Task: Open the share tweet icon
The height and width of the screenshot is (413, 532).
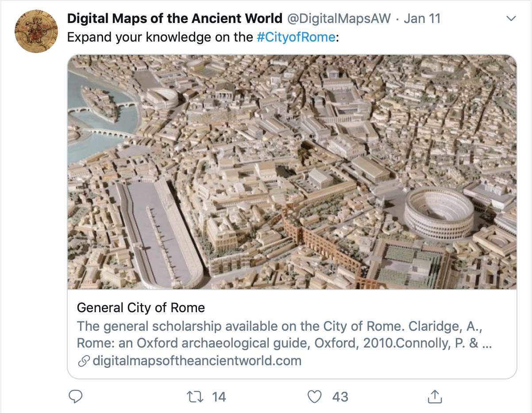Action: pyautogui.click(x=435, y=396)
